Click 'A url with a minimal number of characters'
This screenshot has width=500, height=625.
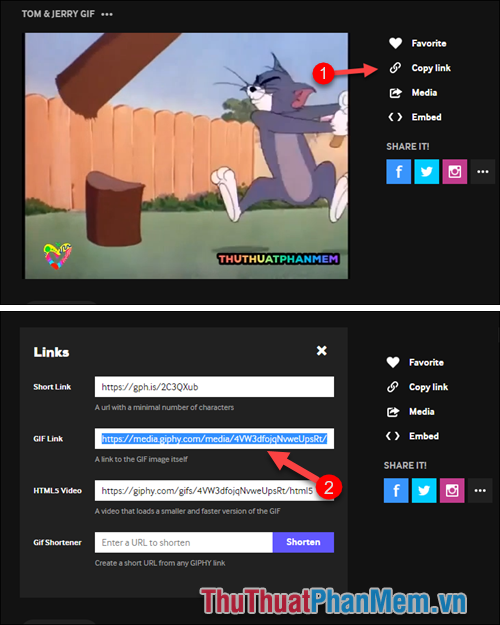164,407
